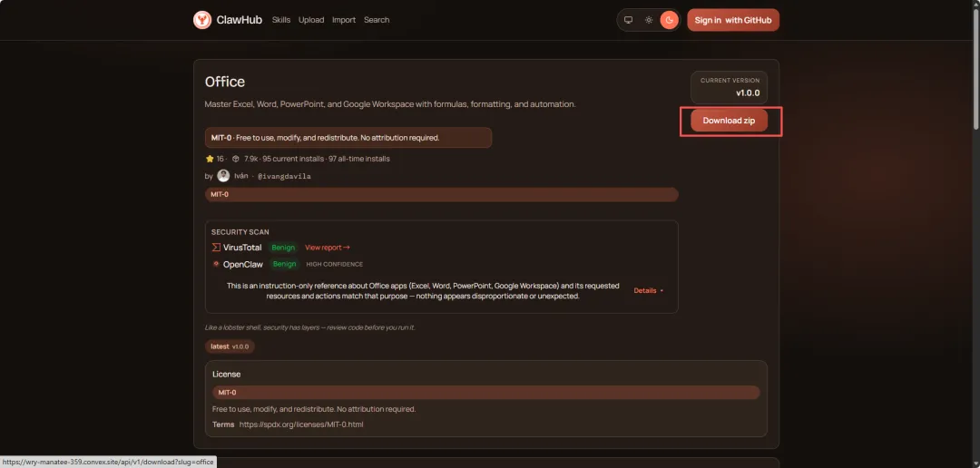Click the HIGH CONFIDENCE label
Image resolution: width=980 pixels, height=468 pixels.
click(x=334, y=264)
